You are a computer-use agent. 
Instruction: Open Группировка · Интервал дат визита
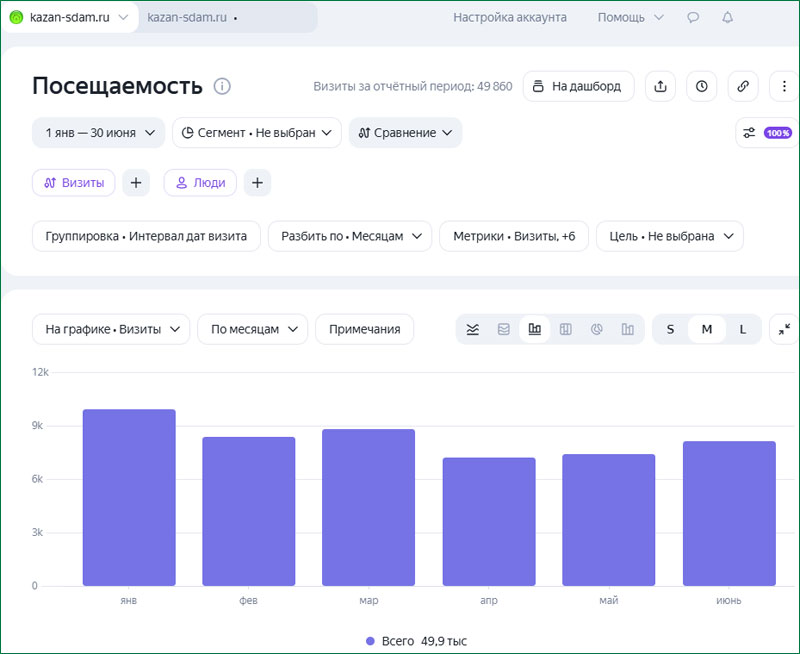[x=146, y=236]
